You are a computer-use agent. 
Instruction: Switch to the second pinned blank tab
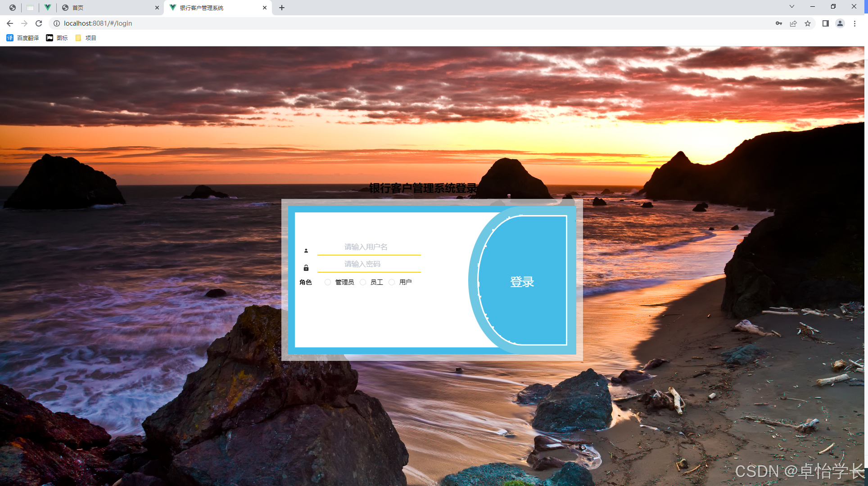click(x=30, y=8)
